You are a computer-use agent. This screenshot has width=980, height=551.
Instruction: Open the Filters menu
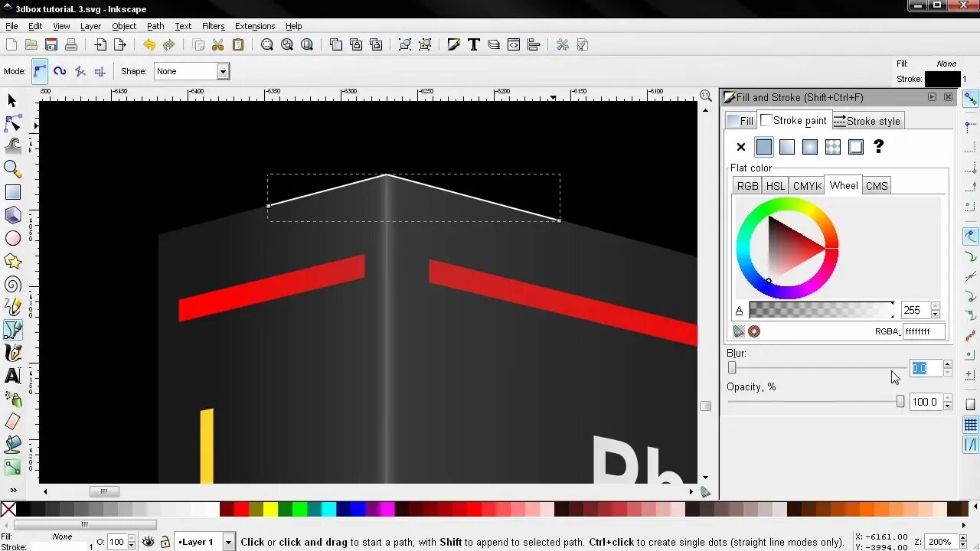[x=213, y=26]
